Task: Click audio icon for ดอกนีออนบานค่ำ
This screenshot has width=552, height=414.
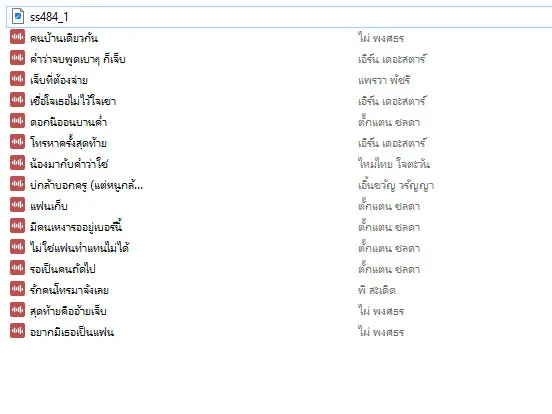Action: coord(17,121)
